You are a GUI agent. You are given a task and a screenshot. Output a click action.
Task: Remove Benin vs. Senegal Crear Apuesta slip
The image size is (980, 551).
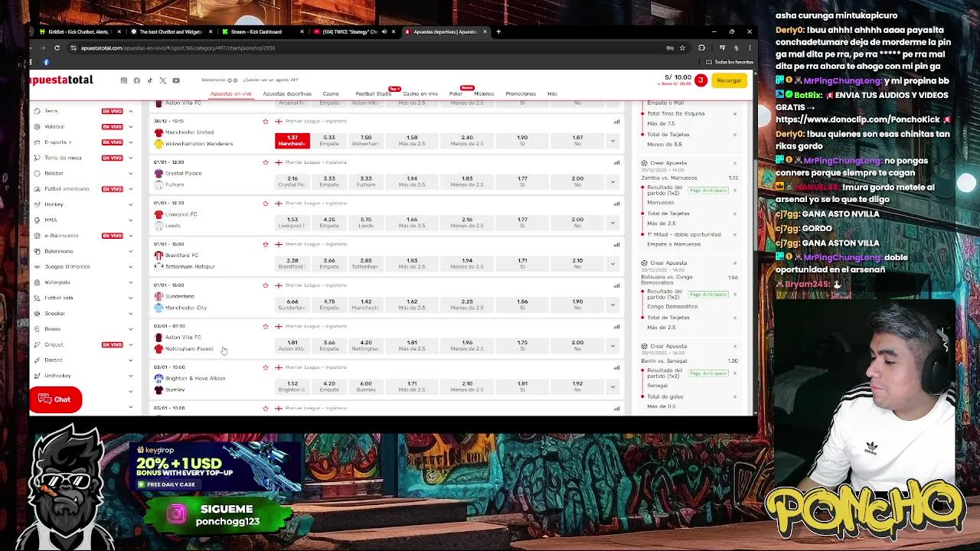point(734,346)
